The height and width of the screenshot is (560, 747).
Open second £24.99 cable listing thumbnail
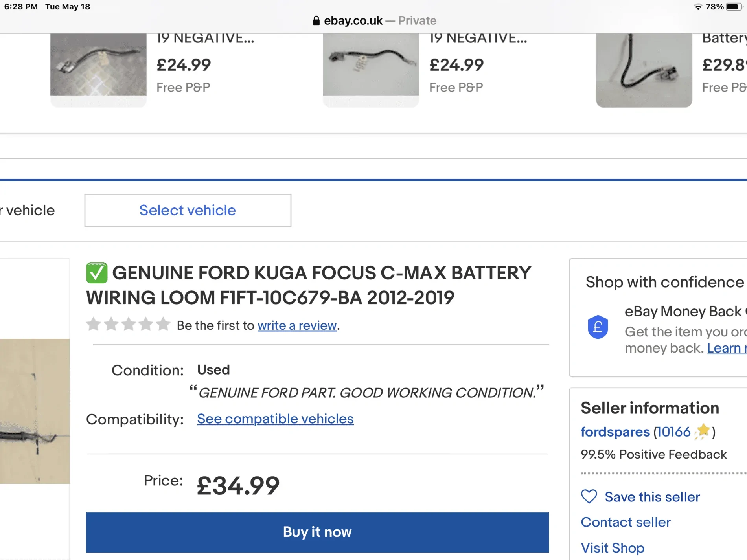(x=371, y=65)
